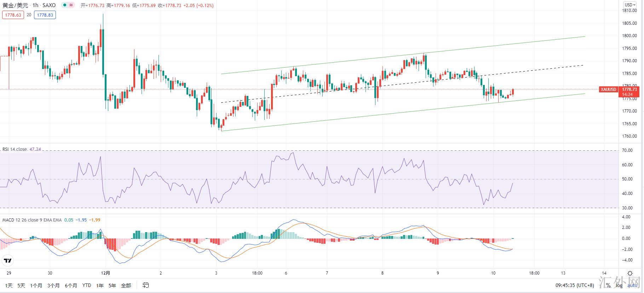The width and height of the screenshot is (644, 293).
Task: Toggle auto scale mode
Action: coord(632,285)
